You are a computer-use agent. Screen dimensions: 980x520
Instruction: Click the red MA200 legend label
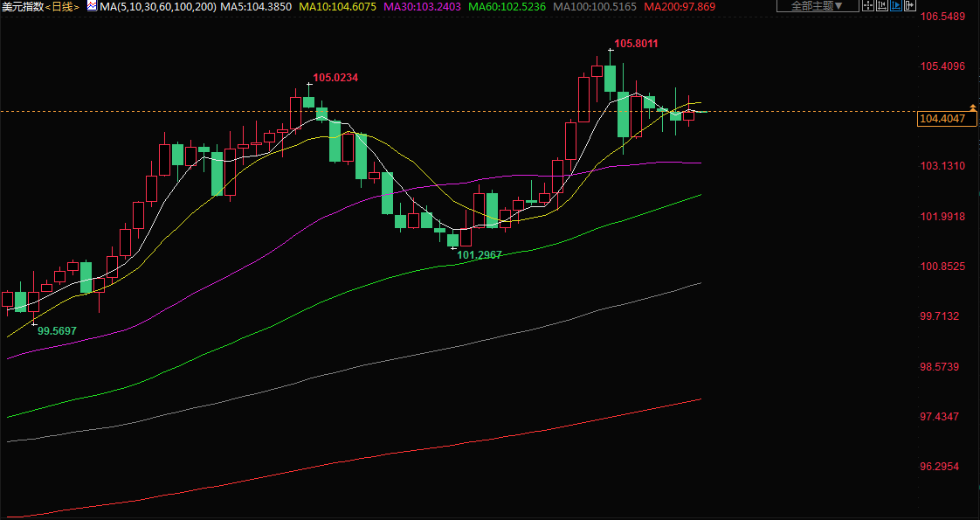(x=679, y=6)
